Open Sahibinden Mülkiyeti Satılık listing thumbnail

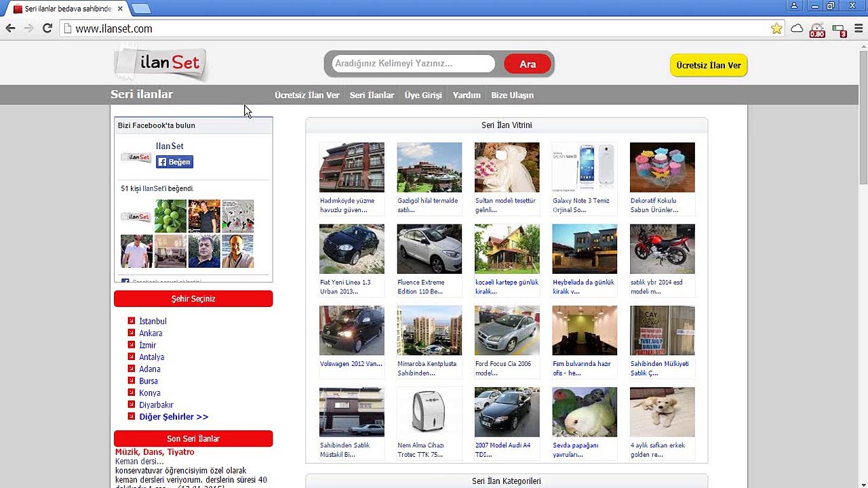(x=662, y=331)
